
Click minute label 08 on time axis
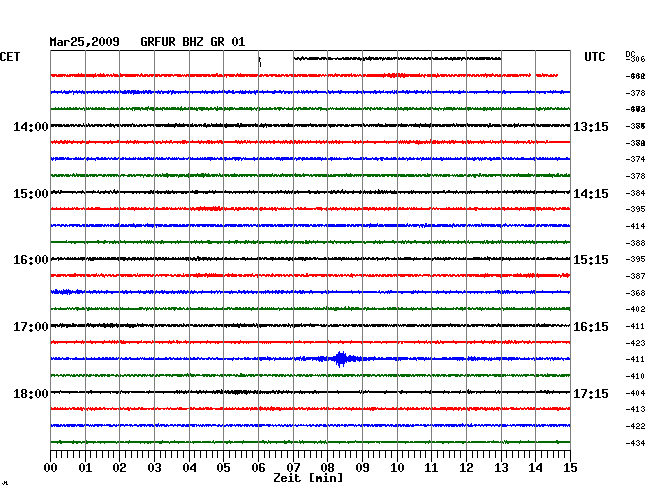tap(327, 467)
